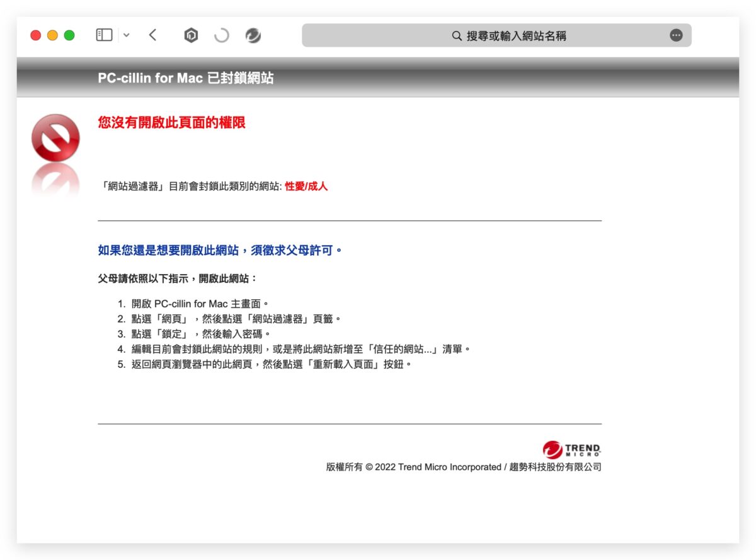Viewport: 756px width, 560px height.
Task: Select the red heading '您沒有開啟此頁面的權限'
Action: pos(171,122)
